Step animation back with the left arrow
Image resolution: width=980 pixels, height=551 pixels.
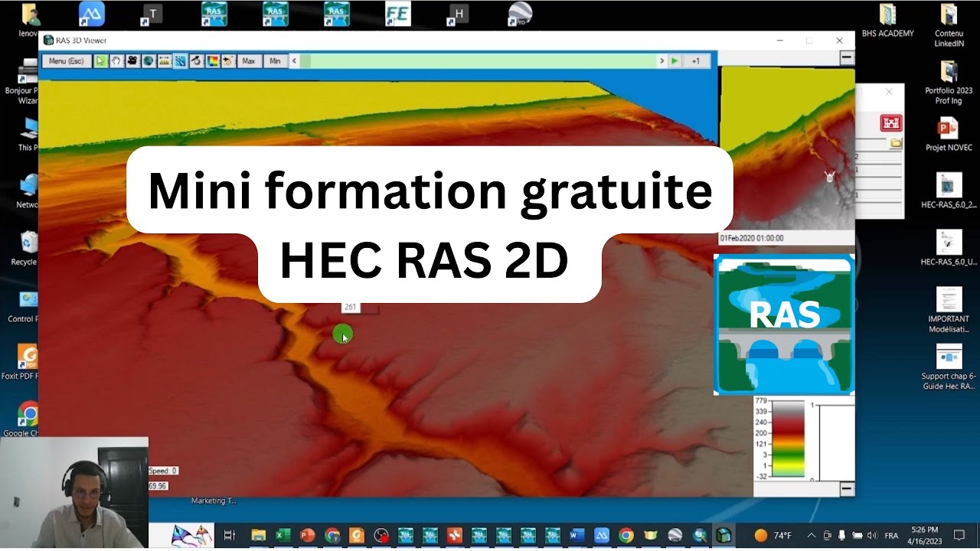(294, 60)
